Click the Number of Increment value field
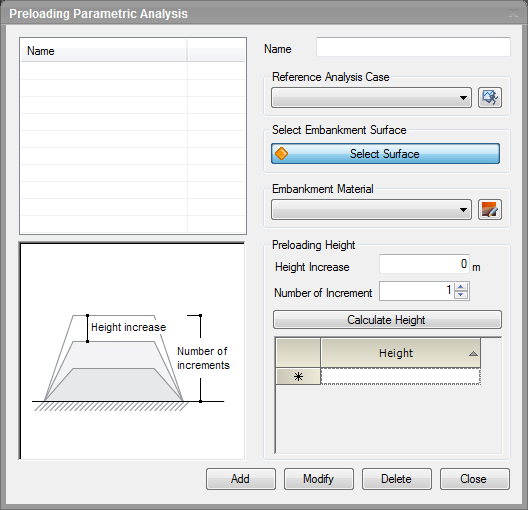This screenshot has height=510, width=528. click(417, 291)
